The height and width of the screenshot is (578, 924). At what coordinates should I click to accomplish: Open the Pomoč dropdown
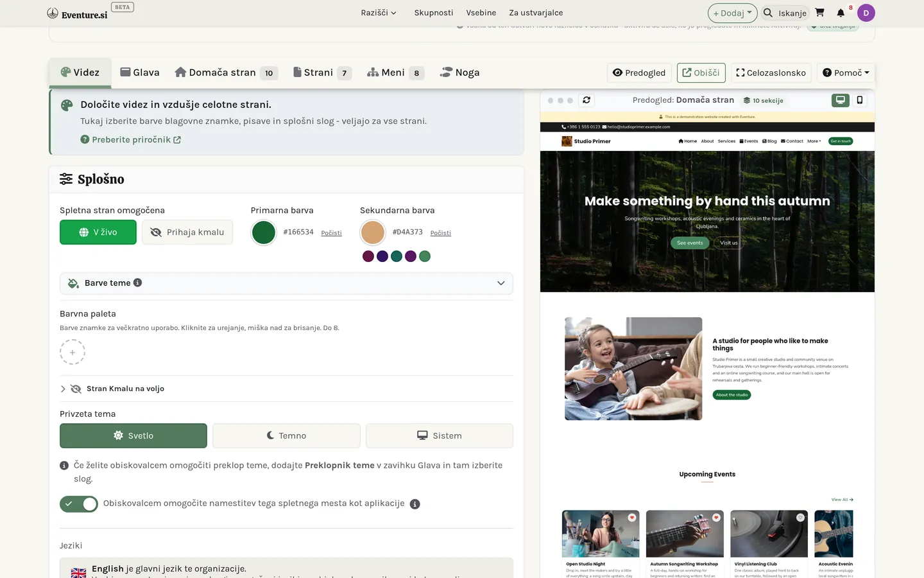point(846,73)
